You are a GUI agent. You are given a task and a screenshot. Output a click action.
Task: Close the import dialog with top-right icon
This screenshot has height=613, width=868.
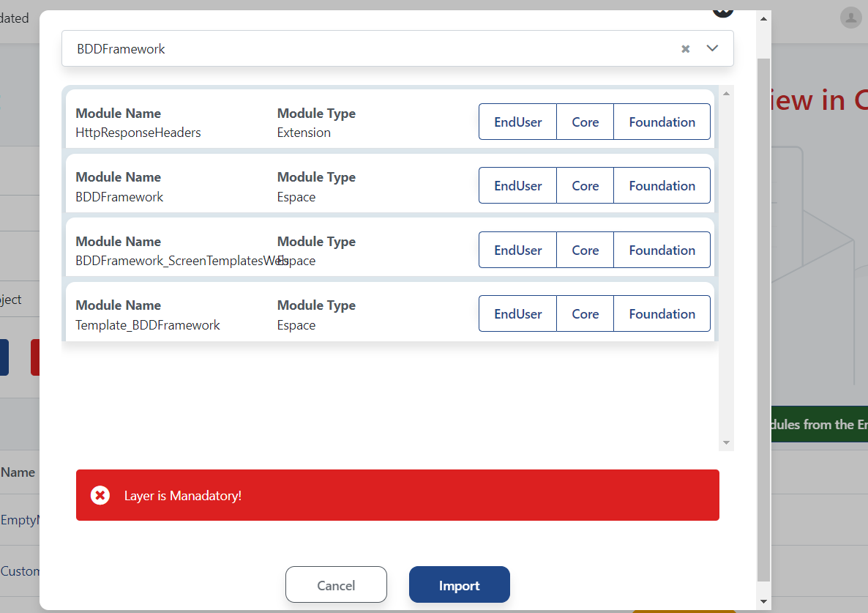722,10
